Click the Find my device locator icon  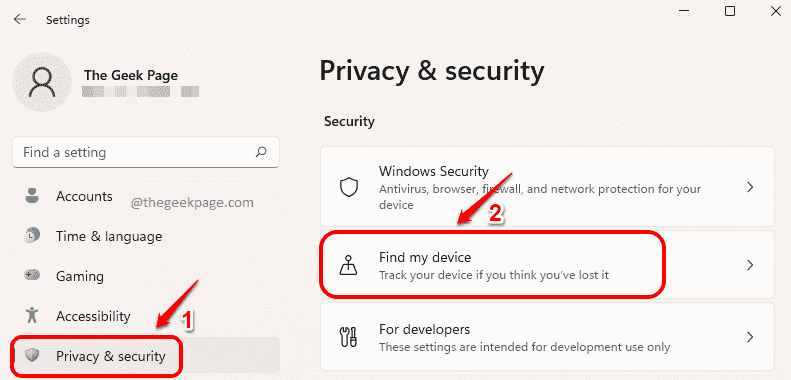(x=349, y=265)
